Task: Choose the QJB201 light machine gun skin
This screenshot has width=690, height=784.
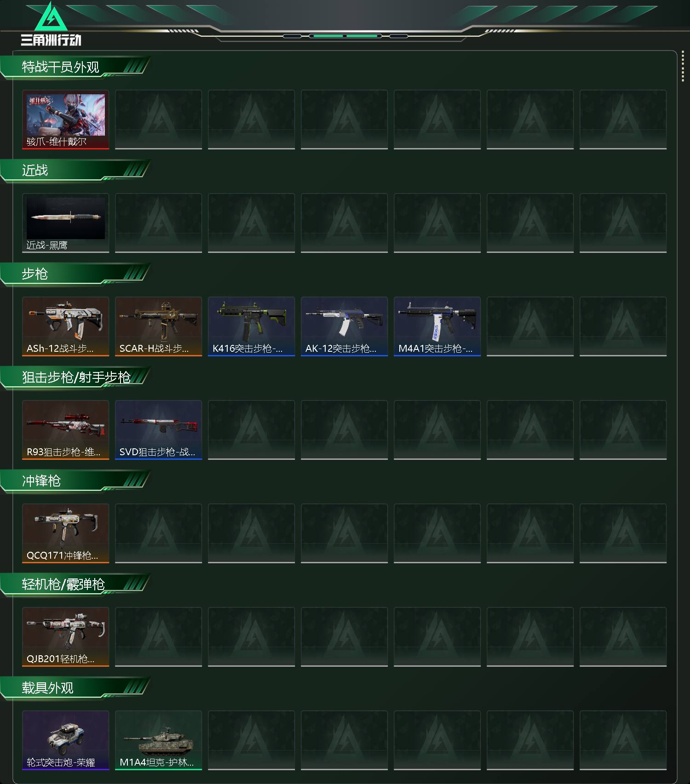Action: (66, 637)
